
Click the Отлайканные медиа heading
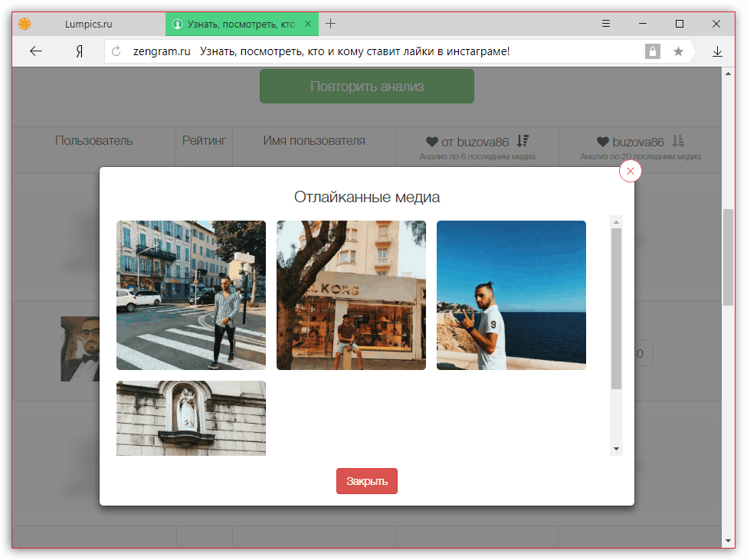(x=367, y=197)
